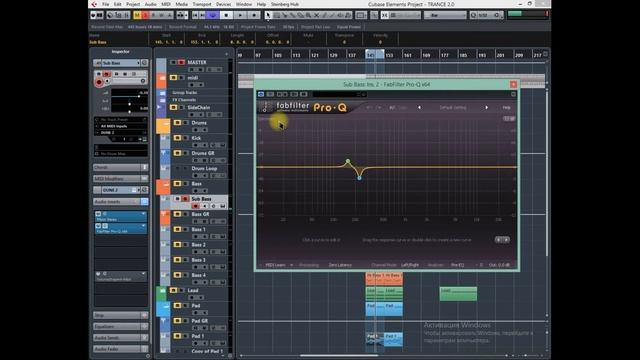Select the Erase tool in toolbar

click(300, 15)
